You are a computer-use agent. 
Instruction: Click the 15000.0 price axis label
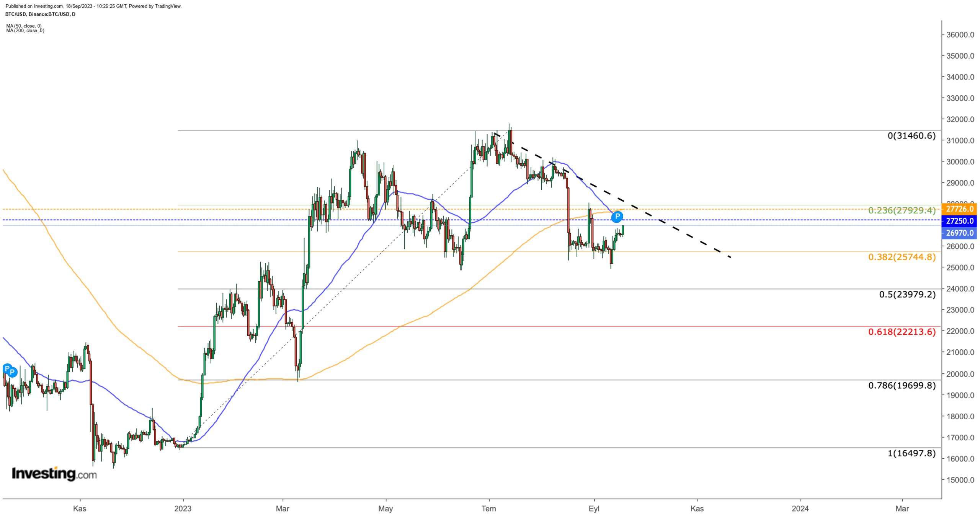click(960, 480)
